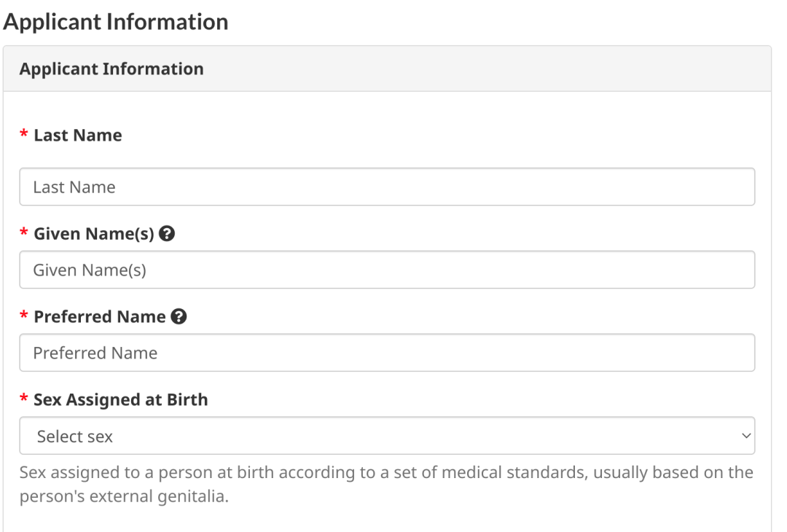Click the help icon beside Given Name(s)
Screen dimensions: 787x532
pyautogui.click(x=166, y=235)
